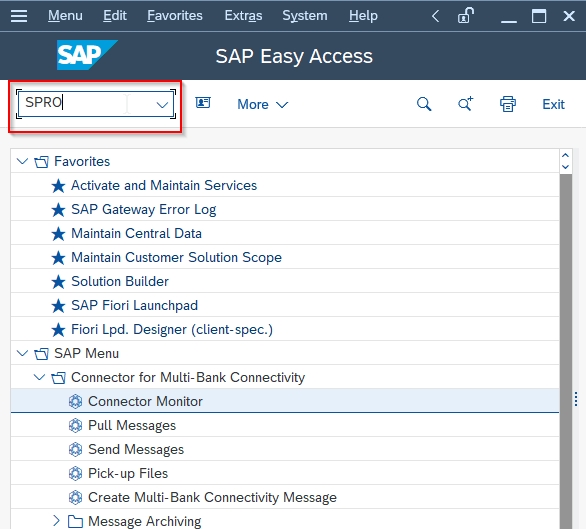Open SAP Fiori Launchpad favorite
The height and width of the screenshot is (529, 586).
coord(134,305)
